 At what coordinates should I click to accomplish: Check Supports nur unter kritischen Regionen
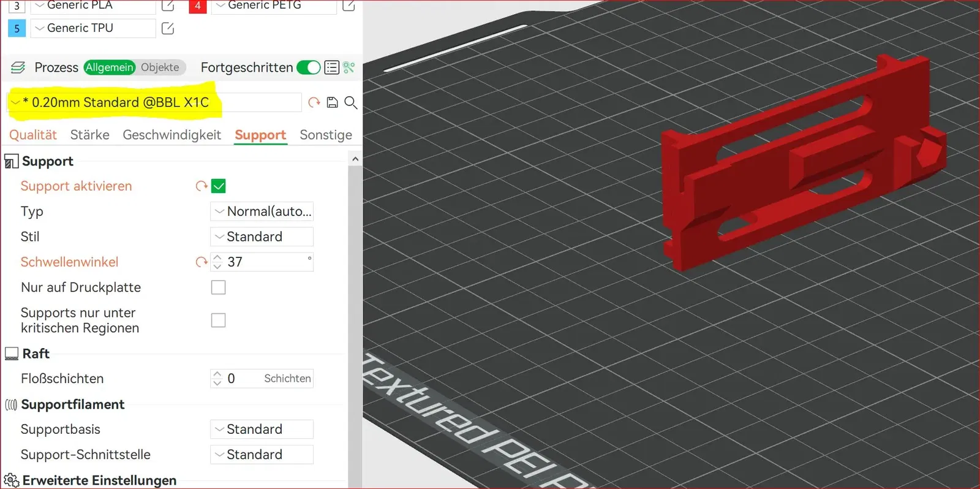[218, 320]
